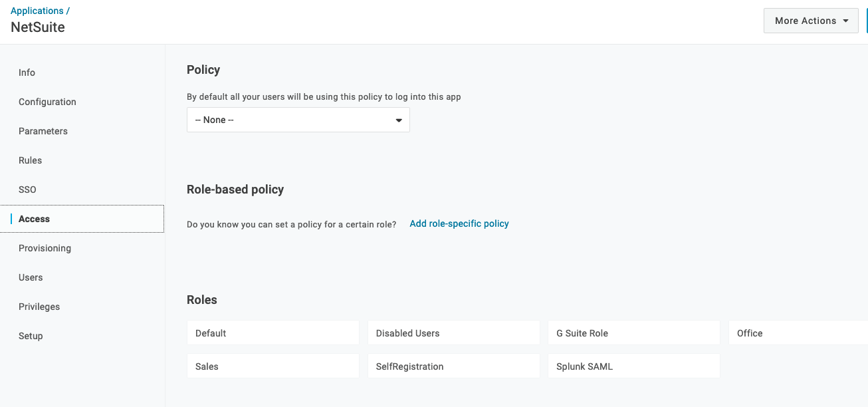Open the Rules section
Viewport: 868px width, 407px height.
pyautogui.click(x=30, y=160)
